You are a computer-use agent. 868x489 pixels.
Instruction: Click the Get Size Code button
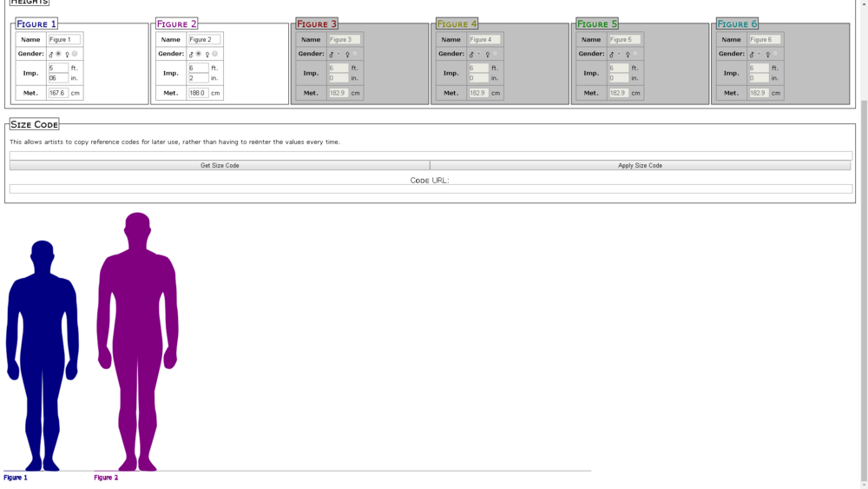pos(220,165)
